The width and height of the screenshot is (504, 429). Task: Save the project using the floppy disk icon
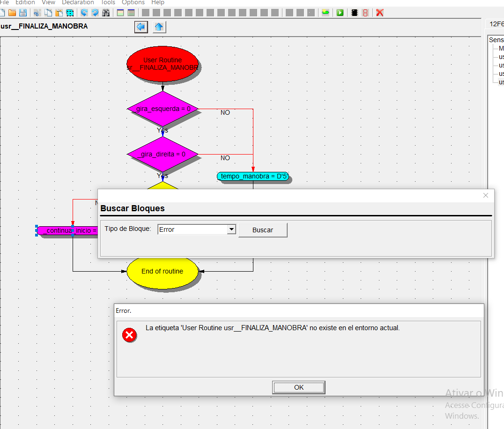pyautogui.click(x=23, y=13)
